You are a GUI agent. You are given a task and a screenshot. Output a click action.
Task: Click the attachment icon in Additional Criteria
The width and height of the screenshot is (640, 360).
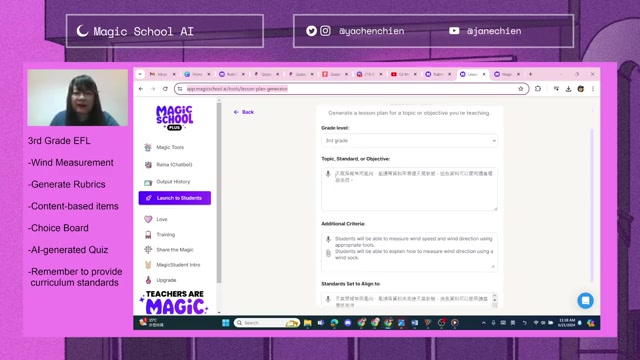pos(328,253)
